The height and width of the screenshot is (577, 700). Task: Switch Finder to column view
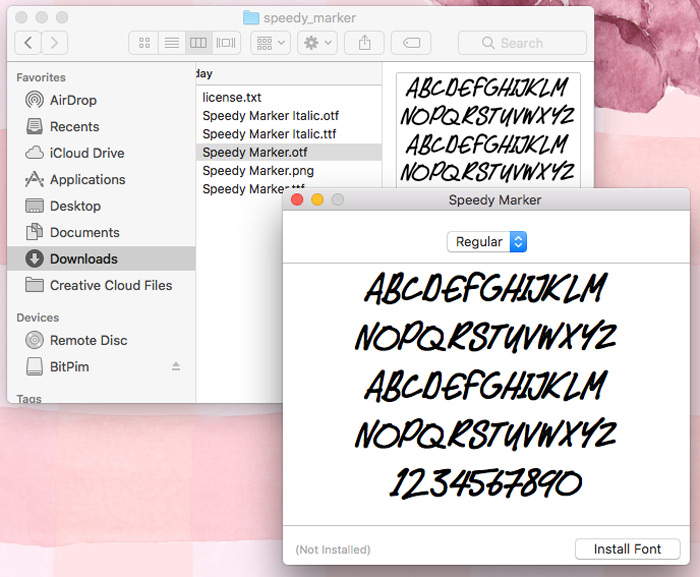[199, 43]
